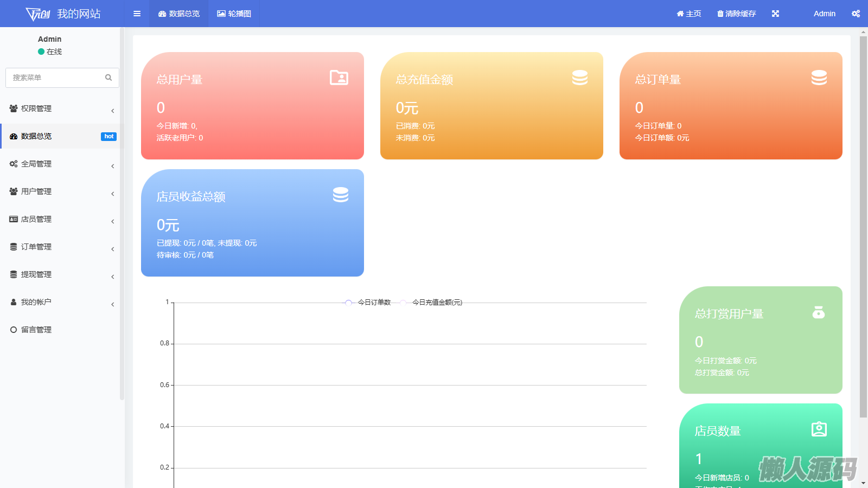
Task: Click the ID badge icon on 店员数量 card
Action: tap(819, 429)
